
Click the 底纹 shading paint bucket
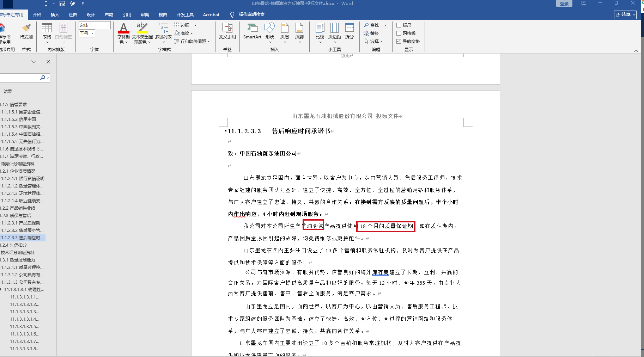click(x=177, y=33)
